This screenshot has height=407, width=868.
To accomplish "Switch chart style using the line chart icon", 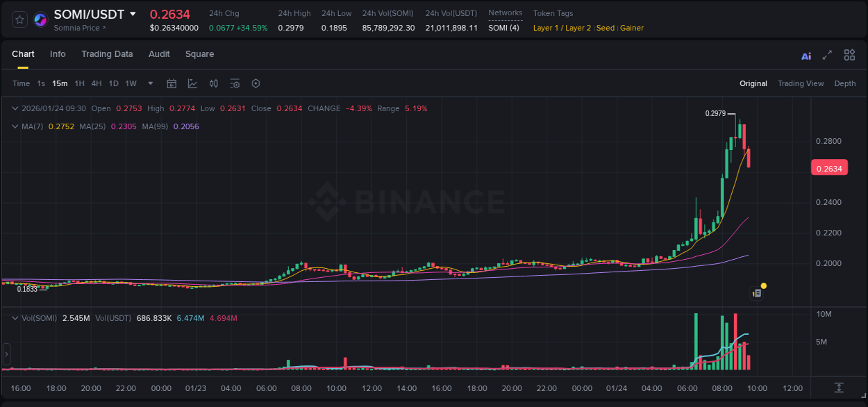I will point(192,83).
